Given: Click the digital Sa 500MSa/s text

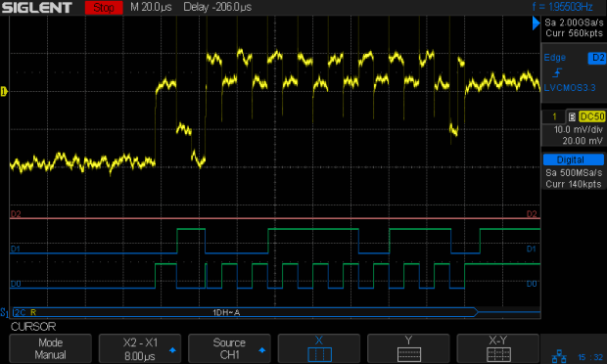Looking at the screenshot, I should (x=574, y=172).
